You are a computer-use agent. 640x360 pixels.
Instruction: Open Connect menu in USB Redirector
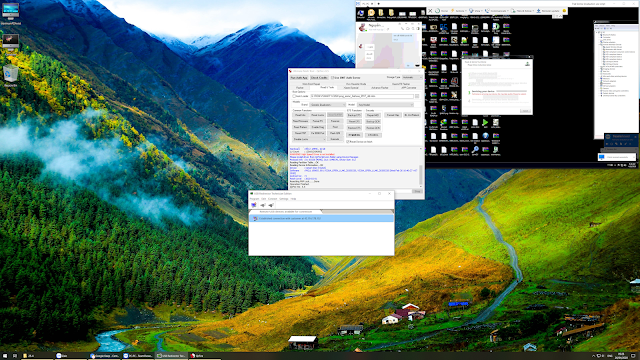[272, 199]
